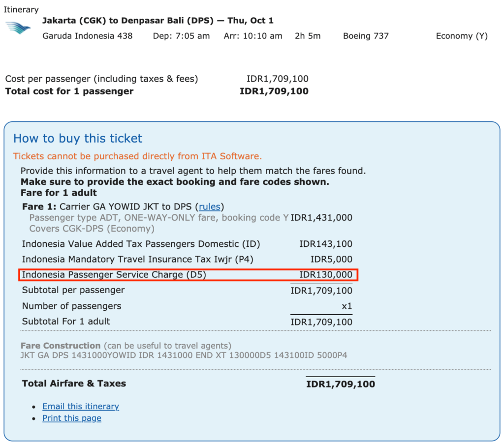This screenshot has height=445, width=504.
Task: Select 'Indonesia Mandatory Travel Insurance Tax Iwjr (P4)' row
Action: point(138,260)
